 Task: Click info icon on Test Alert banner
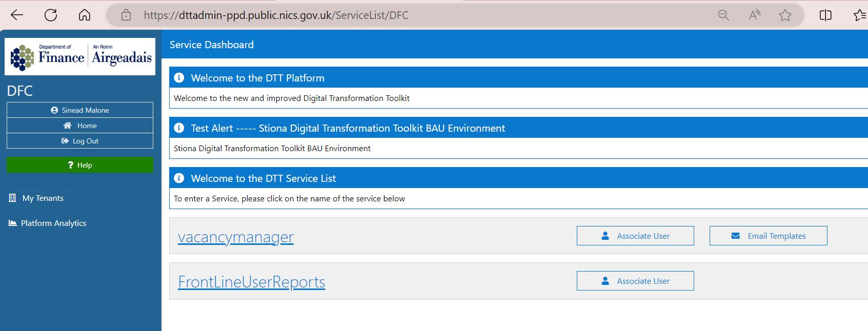pyautogui.click(x=179, y=128)
